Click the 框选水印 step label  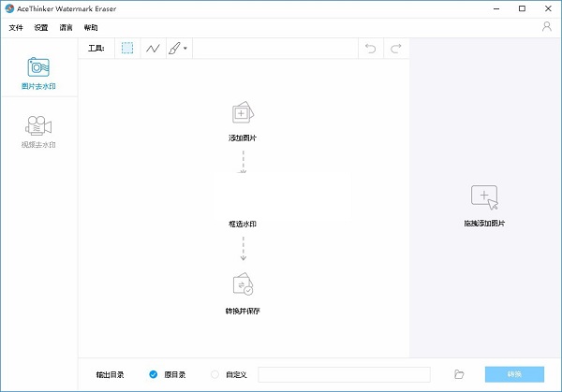[243, 224]
